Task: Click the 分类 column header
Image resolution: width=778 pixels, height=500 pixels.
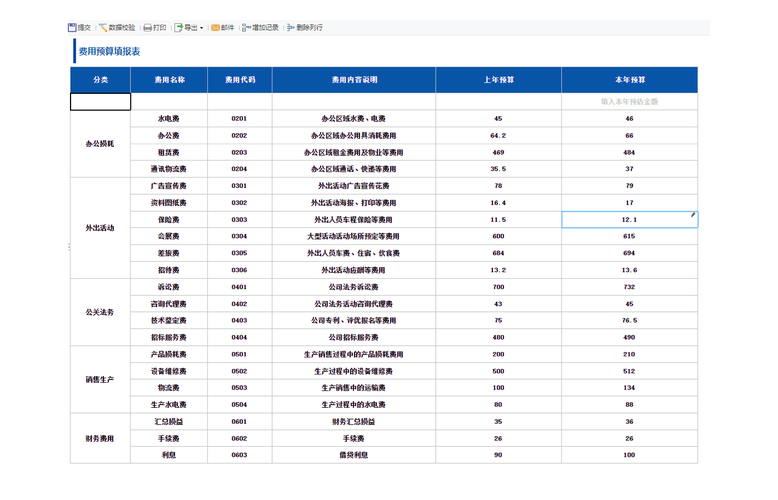Action: (100, 80)
